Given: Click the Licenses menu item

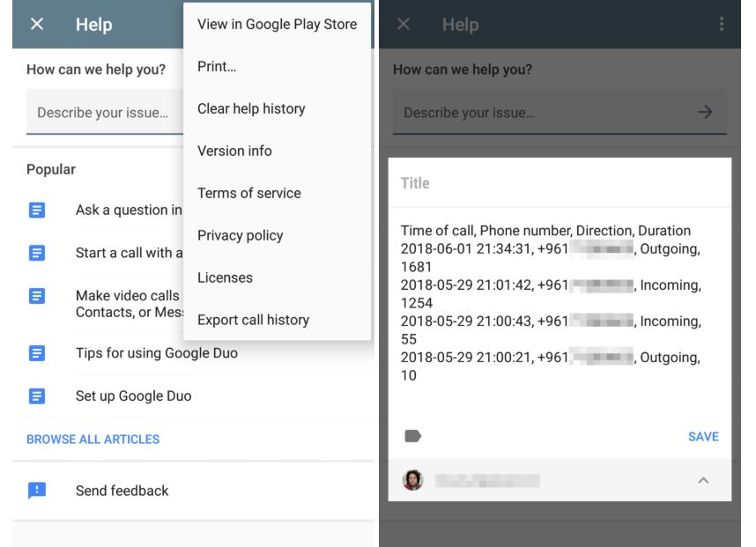Looking at the screenshot, I should [x=225, y=277].
